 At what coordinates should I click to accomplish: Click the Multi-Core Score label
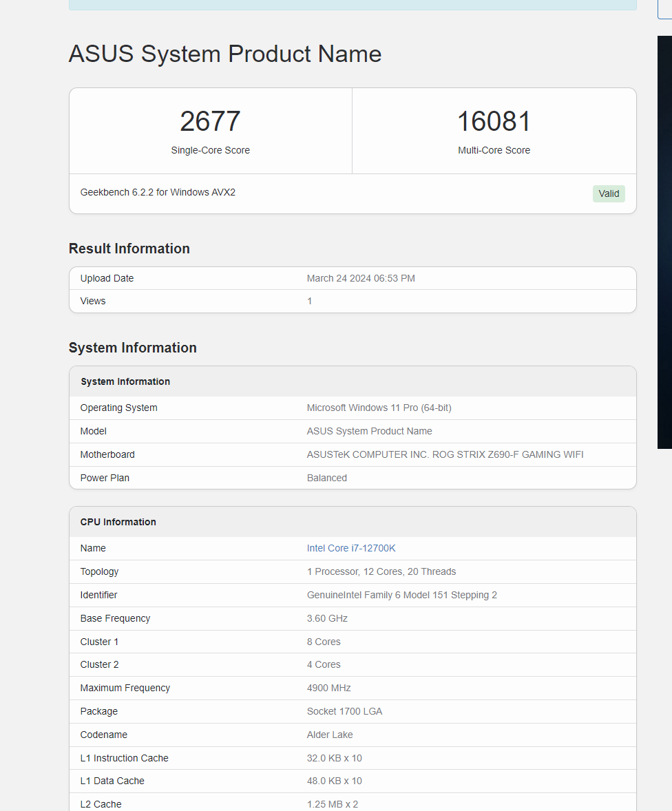coord(494,150)
